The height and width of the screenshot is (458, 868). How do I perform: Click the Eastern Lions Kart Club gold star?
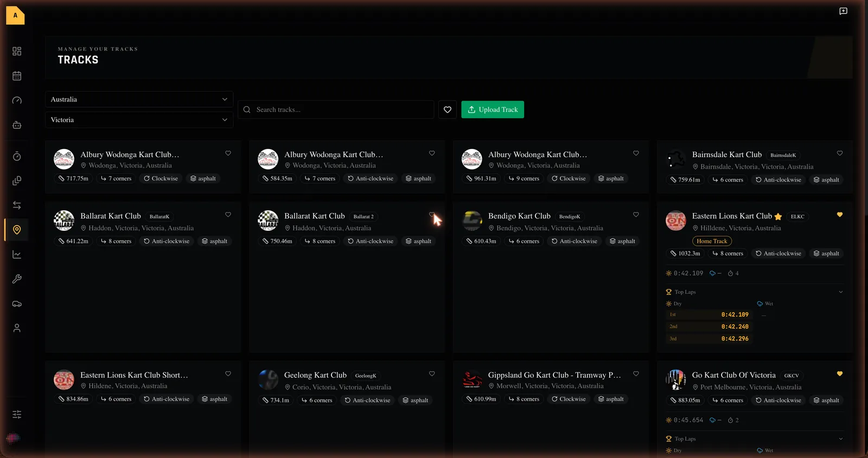click(x=778, y=216)
